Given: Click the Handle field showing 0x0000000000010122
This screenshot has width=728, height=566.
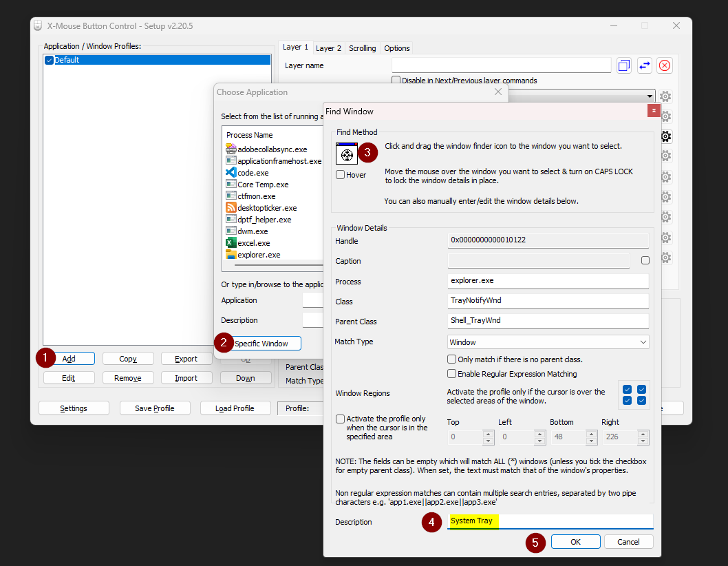Looking at the screenshot, I should [x=548, y=240].
